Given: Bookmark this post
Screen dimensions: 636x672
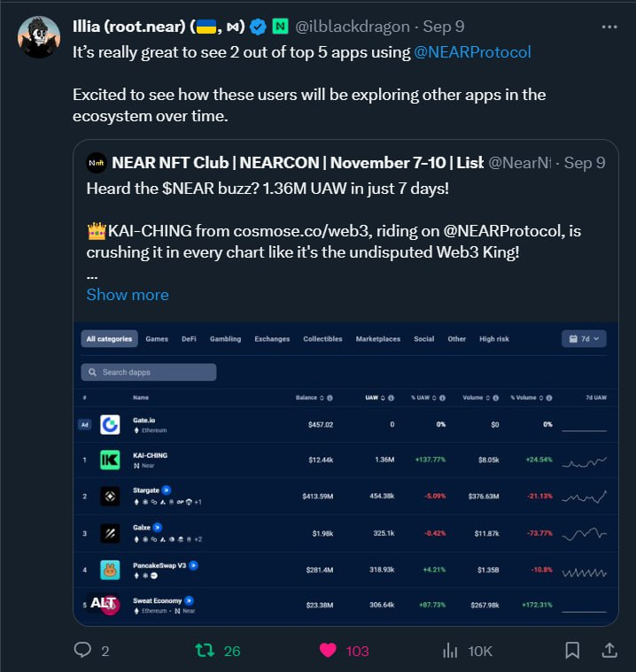Looking at the screenshot, I should point(573,651).
